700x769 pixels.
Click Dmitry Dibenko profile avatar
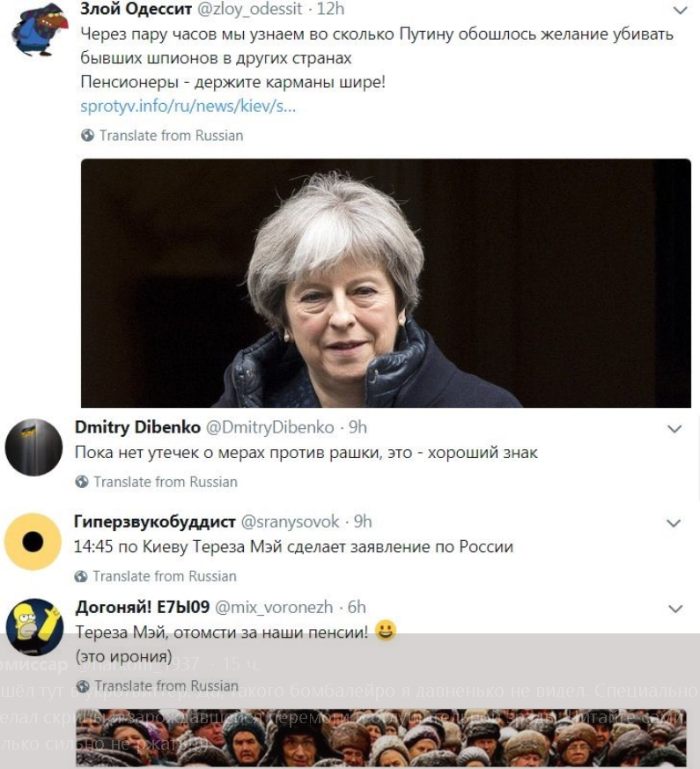(33, 447)
